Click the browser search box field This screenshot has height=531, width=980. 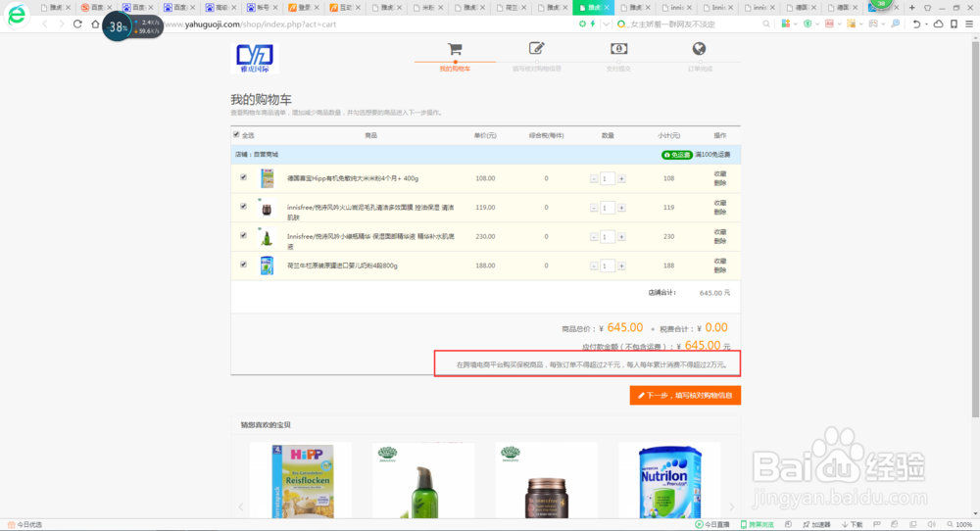694,24
